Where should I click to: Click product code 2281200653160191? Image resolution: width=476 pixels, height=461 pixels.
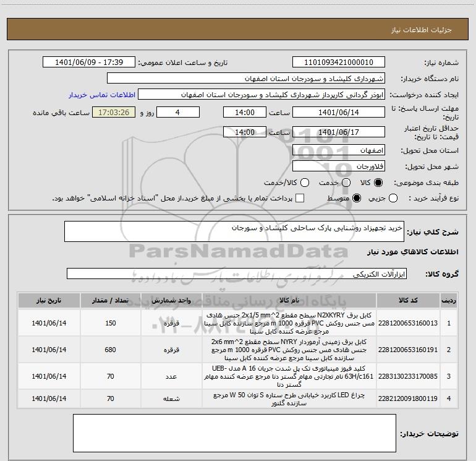pyautogui.click(x=408, y=350)
